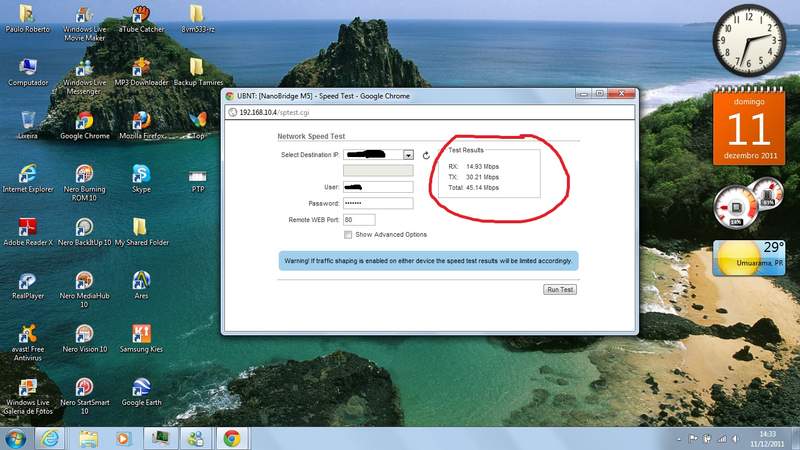The image size is (800, 450).
Task: Launch Nero StartSmart 10 shortcut
Action: [x=84, y=396]
